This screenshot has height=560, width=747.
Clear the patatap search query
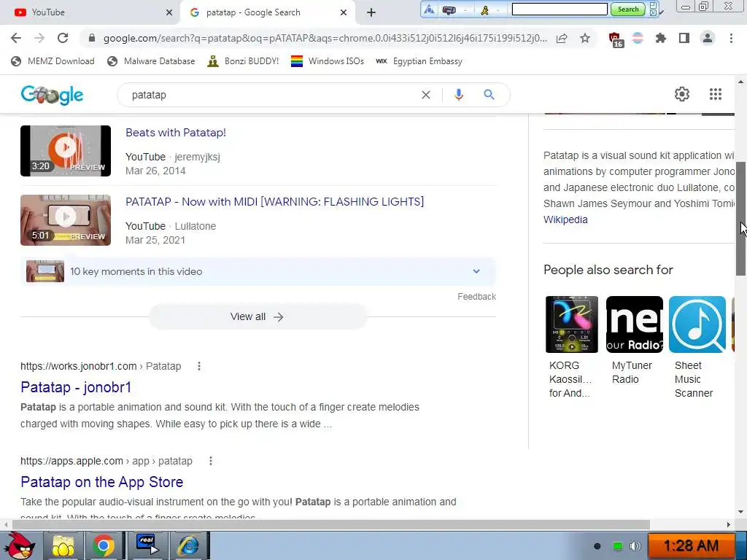click(x=426, y=95)
